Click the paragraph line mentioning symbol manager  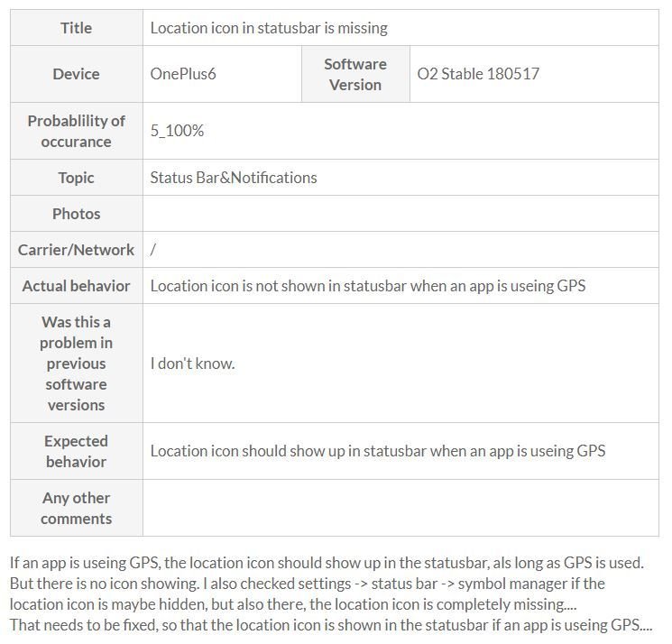[308, 584]
